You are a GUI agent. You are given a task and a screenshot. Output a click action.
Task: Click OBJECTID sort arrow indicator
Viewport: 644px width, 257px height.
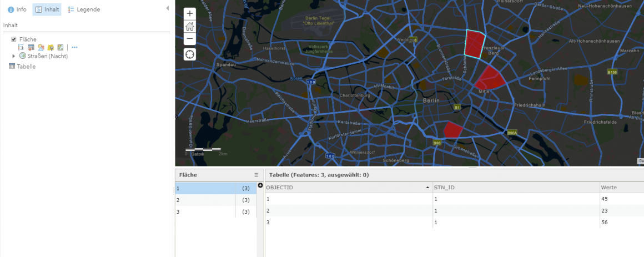pyautogui.click(x=429, y=187)
